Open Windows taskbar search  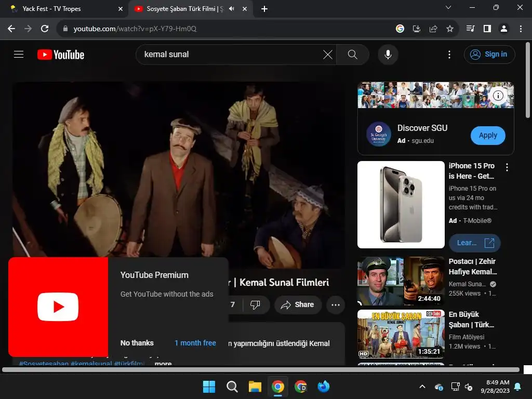[232, 387]
